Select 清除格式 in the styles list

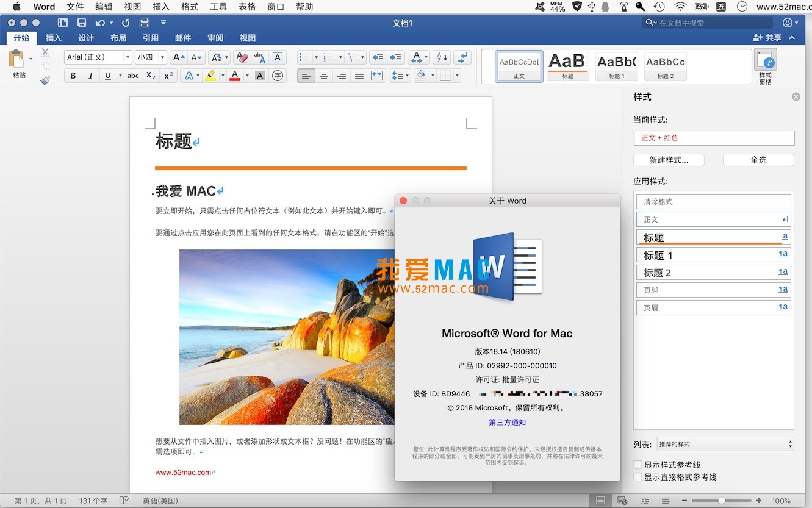(x=713, y=202)
